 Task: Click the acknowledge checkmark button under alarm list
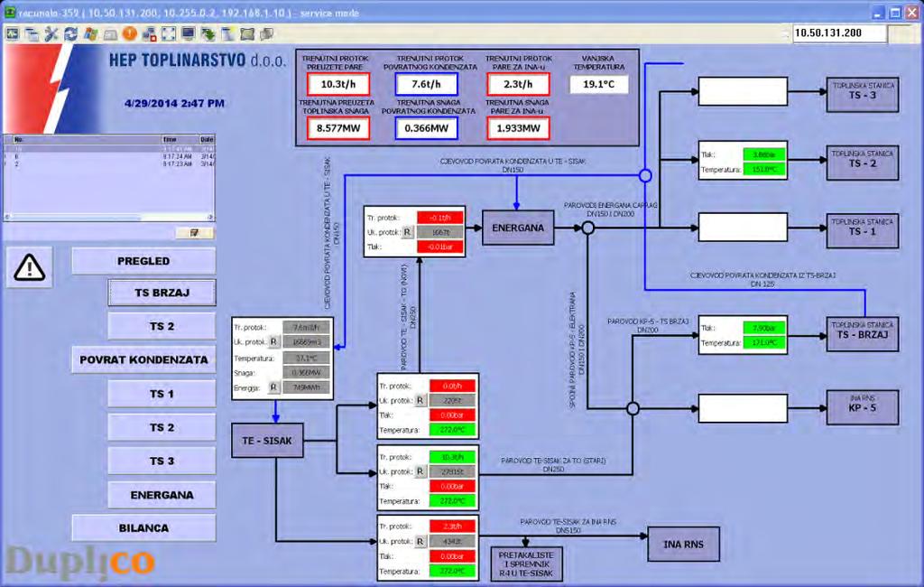[195, 233]
